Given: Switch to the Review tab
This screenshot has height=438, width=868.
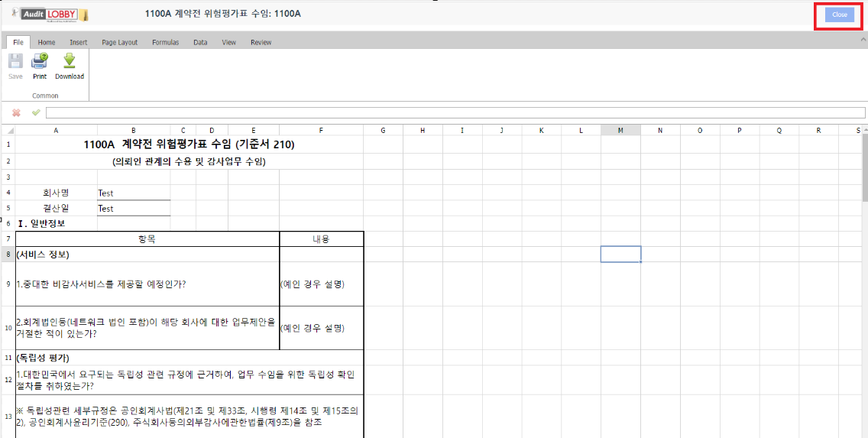Looking at the screenshot, I should [x=261, y=42].
